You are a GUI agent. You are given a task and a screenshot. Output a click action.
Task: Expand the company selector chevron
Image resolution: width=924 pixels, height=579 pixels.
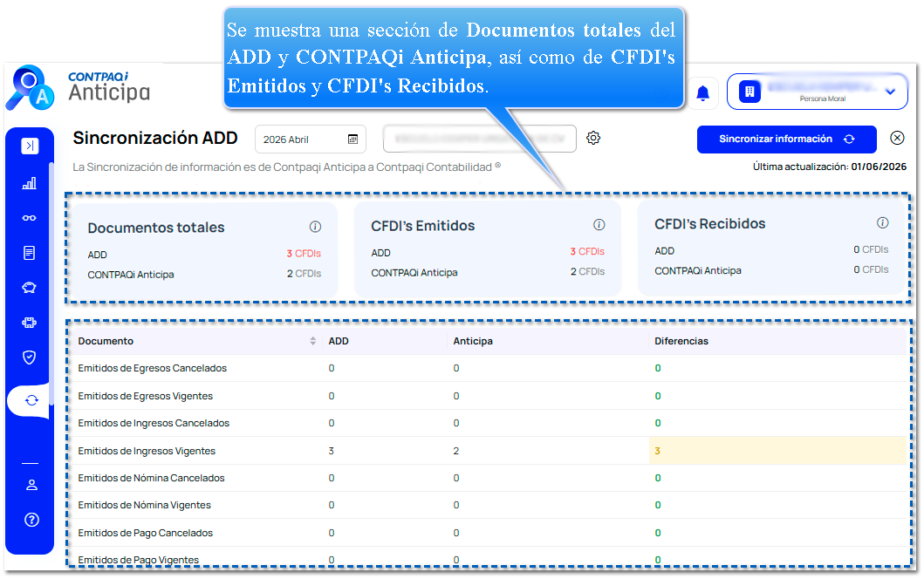[891, 92]
